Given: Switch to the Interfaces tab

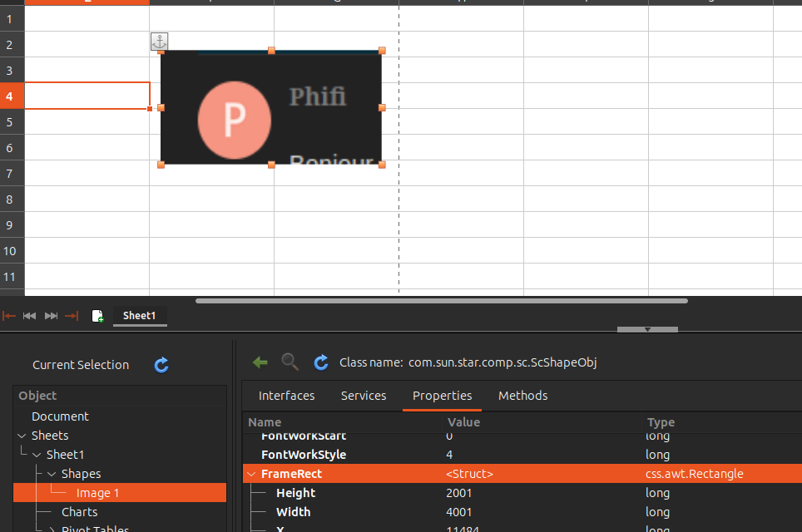Looking at the screenshot, I should (286, 396).
